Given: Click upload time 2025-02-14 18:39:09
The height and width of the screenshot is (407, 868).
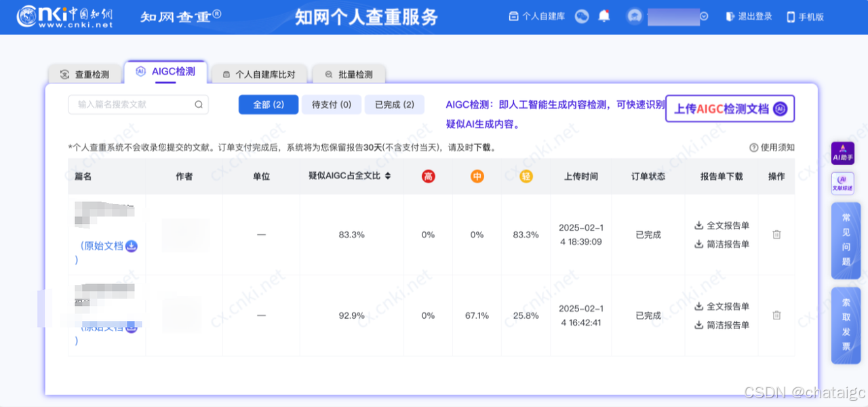Looking at the screenshot, I should click(580, 235).
